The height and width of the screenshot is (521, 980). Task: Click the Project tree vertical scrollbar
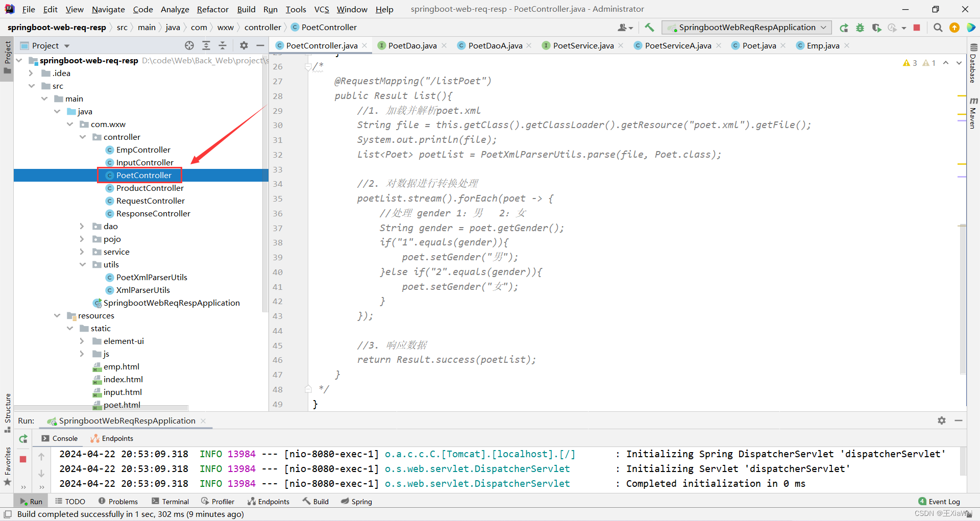[265, 184]
